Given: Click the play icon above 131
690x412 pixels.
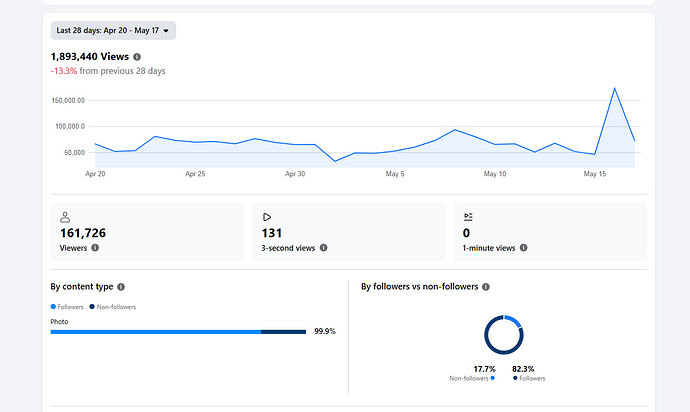Looking at the screenshot, I should click(267, 217).
